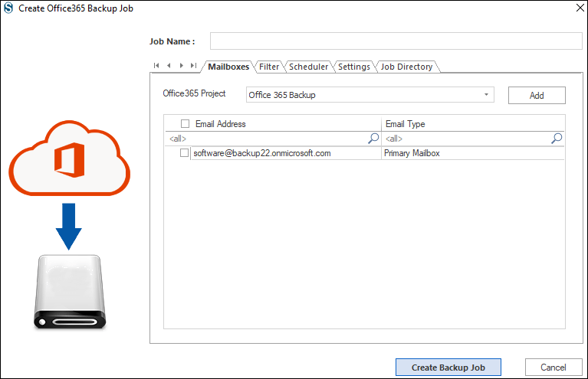Go to next tab arrow
Image resolution: width=588 pixels, height=379 pixels.
(182, 66)
